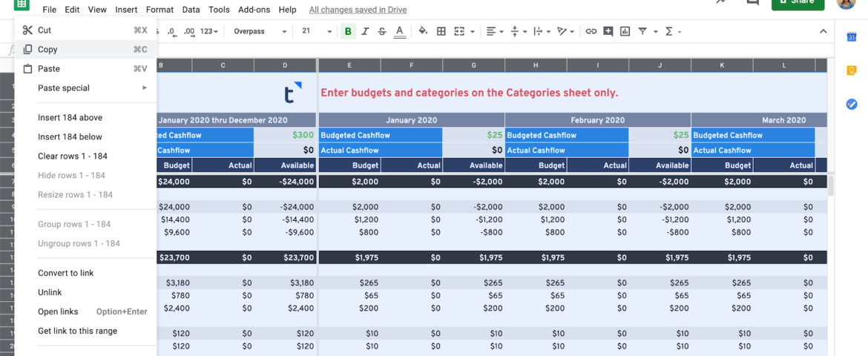Open the 123 number format dropdown

(208, 32)
